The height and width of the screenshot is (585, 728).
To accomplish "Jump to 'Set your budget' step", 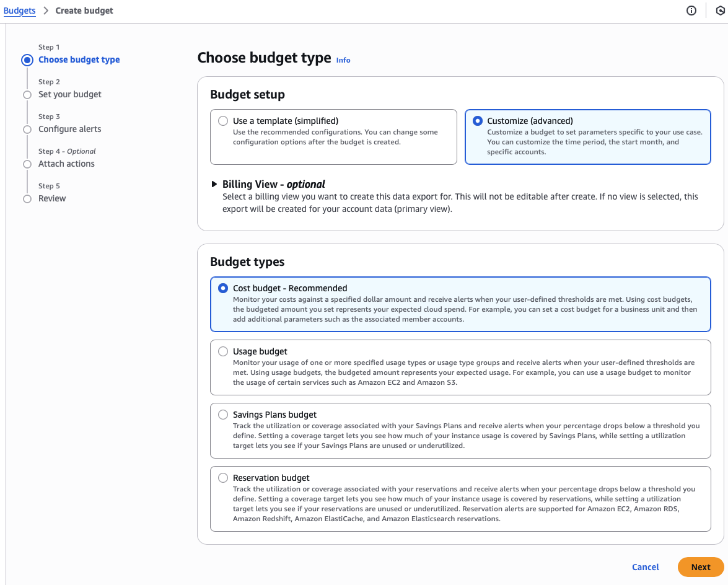I will click(69, 94).
